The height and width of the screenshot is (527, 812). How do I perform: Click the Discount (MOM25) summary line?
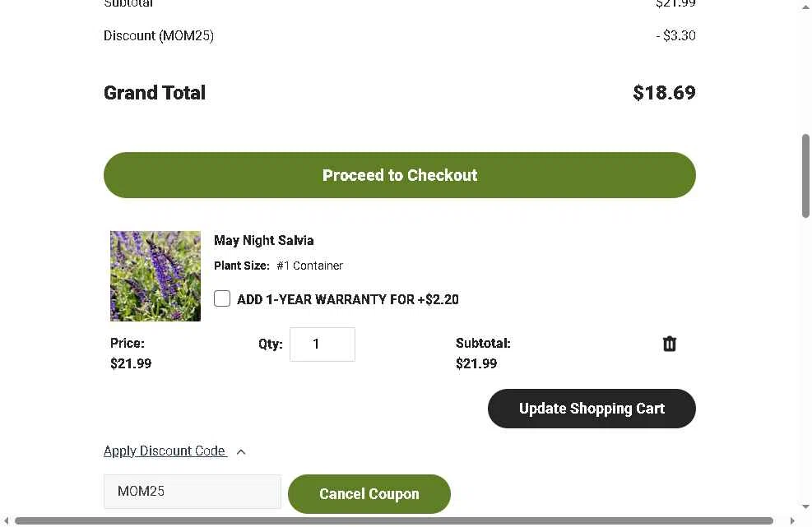[x=400, y=35]
